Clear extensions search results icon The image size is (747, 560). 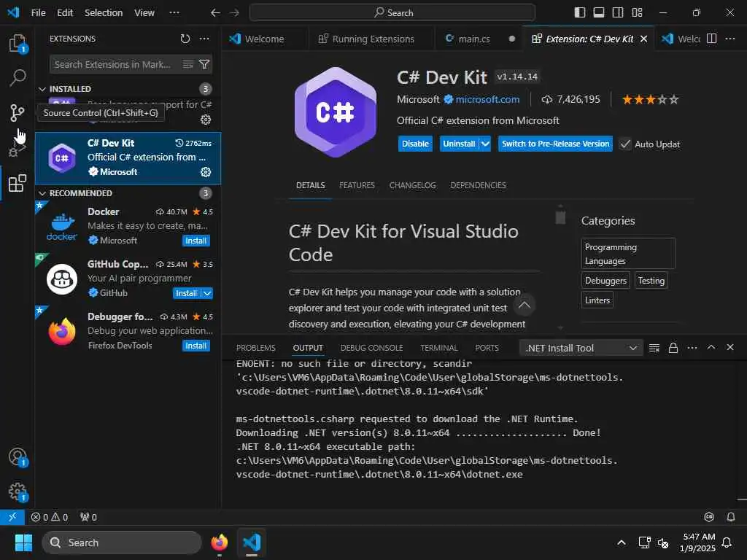pyautogui.click(x=188, y=64)
